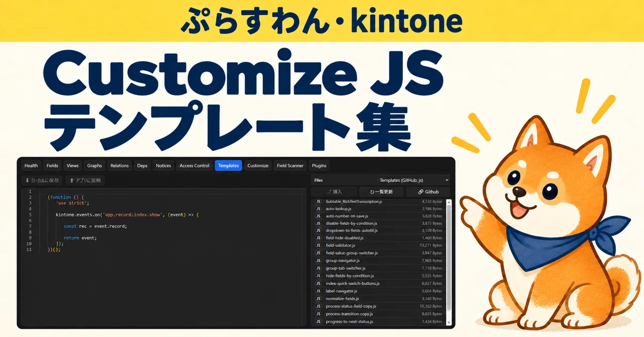Select file name hide-fields-by-condition.js
Viewport: 644px width, 337px height.
point(350,276)
